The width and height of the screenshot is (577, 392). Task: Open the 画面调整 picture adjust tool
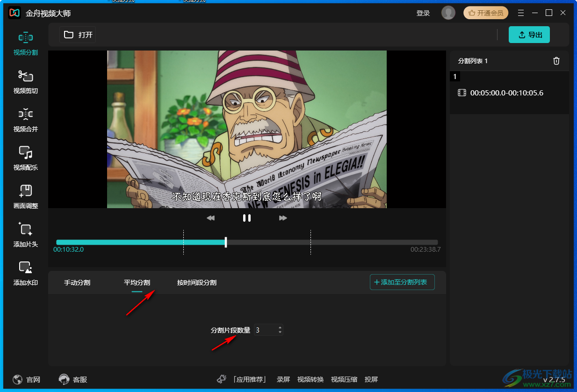(x=25, y=197)
